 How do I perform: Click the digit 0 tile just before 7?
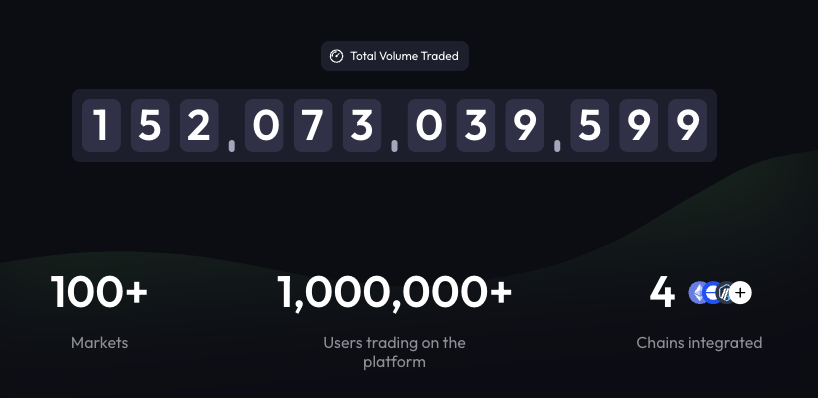tap(264, 125)
